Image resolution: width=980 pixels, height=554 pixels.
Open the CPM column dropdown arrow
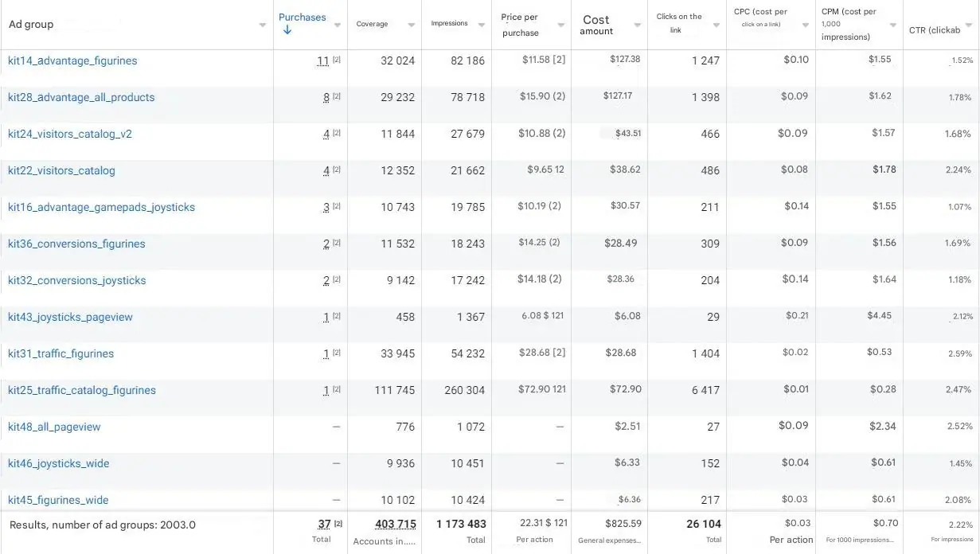click(892, 25)
